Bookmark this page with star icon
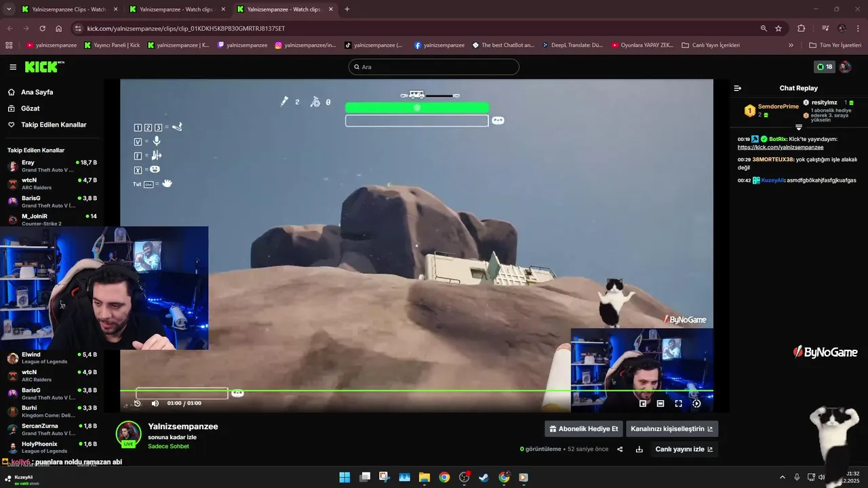This screenshot has width=868, height=488. [x=778, y=28]
